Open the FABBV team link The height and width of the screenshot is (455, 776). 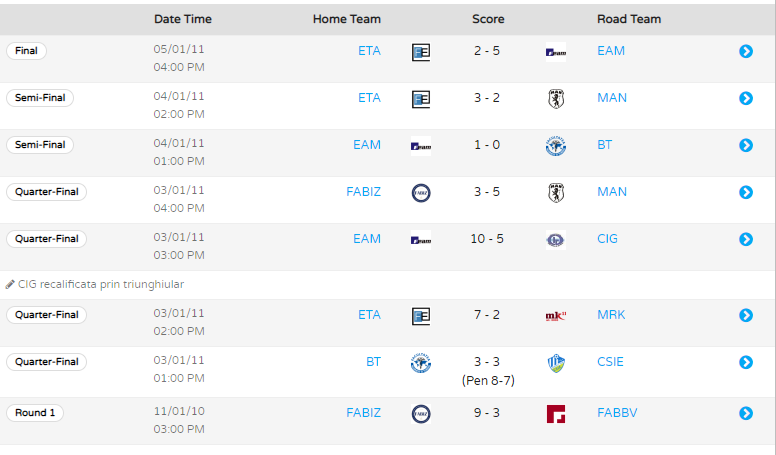point(617,412)
